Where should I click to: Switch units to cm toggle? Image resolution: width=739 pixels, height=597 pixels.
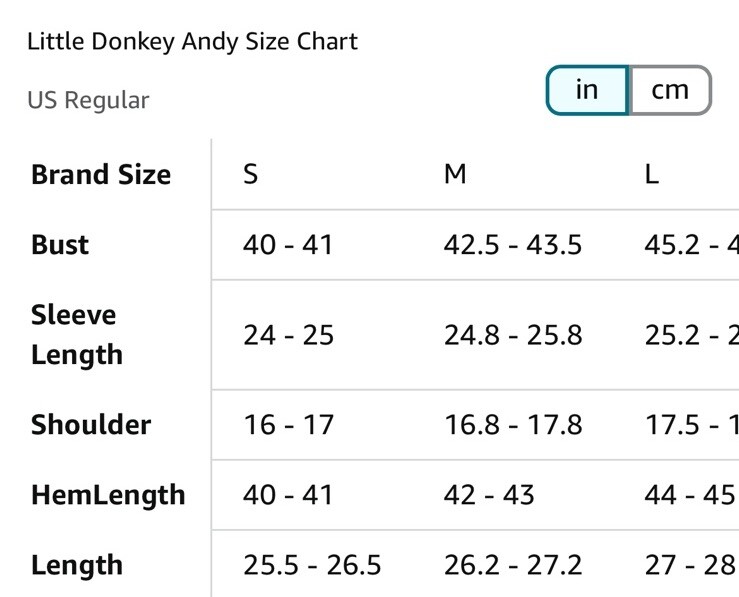coord(670,90)
